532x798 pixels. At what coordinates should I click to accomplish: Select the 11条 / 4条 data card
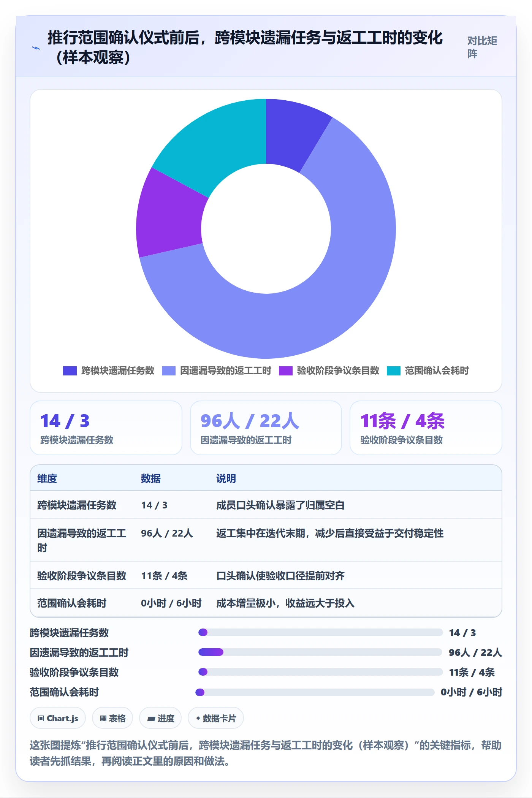[426, 428]
